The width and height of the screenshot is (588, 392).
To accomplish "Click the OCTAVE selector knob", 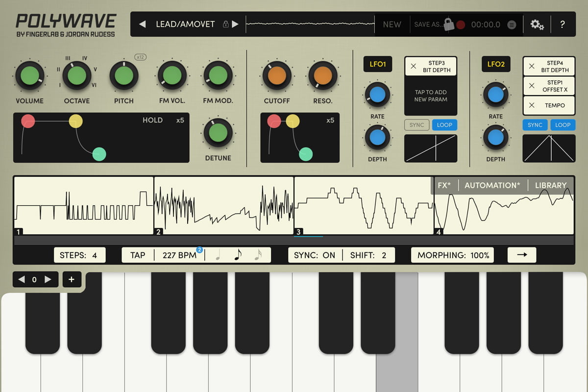I will (x=76, y=76).
